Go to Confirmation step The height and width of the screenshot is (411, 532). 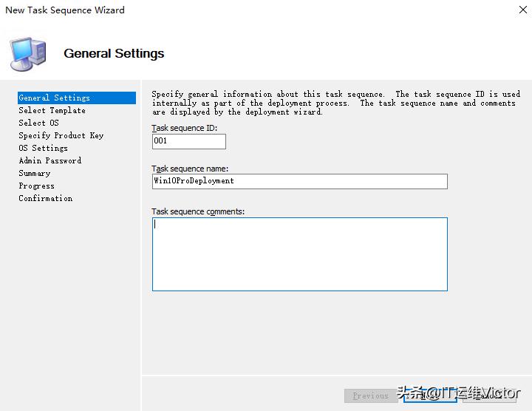coord(45,198)
